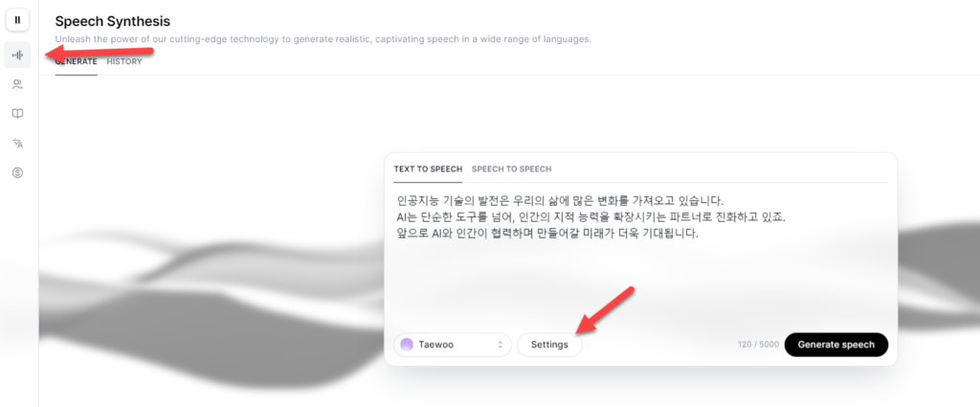Switch to the History tab
Viewport: 980px width, 407px height.
point(124,61)
